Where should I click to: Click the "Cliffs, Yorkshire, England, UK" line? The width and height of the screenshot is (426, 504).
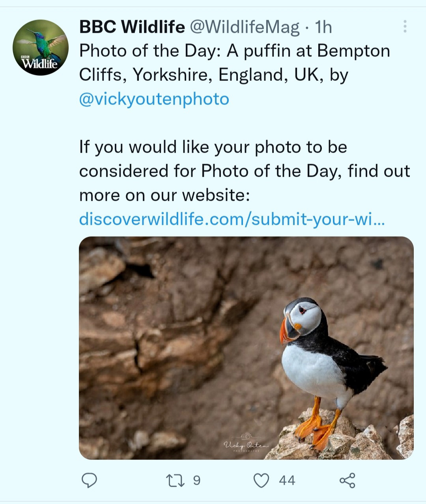tap(213, 75)
